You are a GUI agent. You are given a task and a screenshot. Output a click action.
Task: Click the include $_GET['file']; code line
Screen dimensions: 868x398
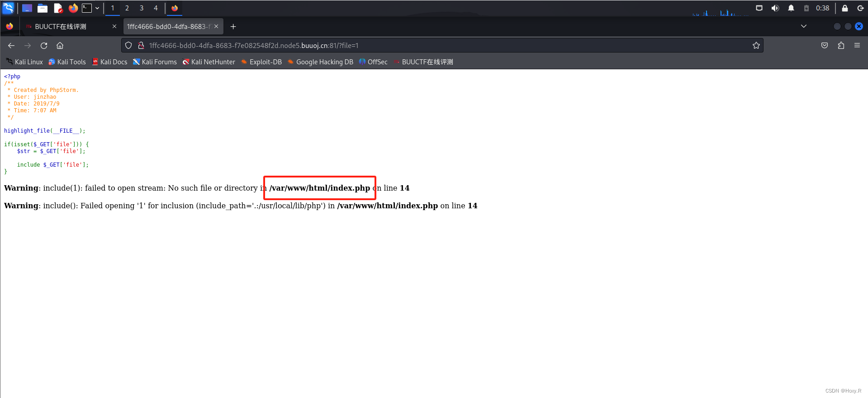click(x=53, y=165)
